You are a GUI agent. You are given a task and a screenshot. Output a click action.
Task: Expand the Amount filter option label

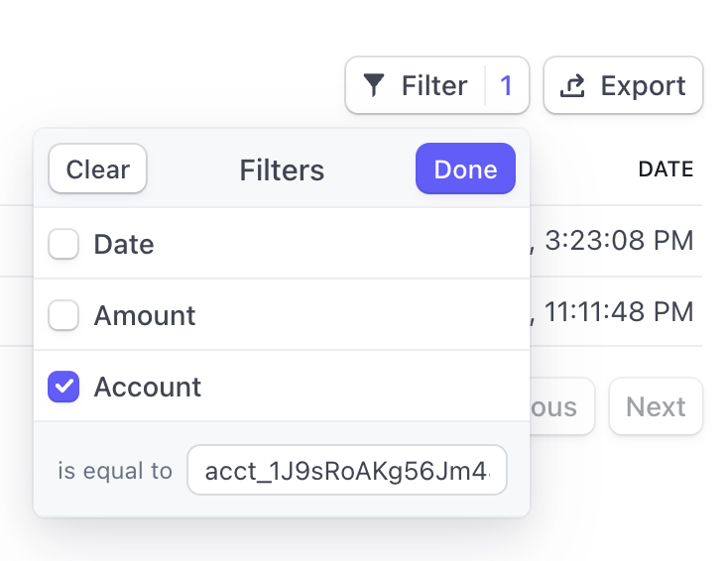(145, 315)
